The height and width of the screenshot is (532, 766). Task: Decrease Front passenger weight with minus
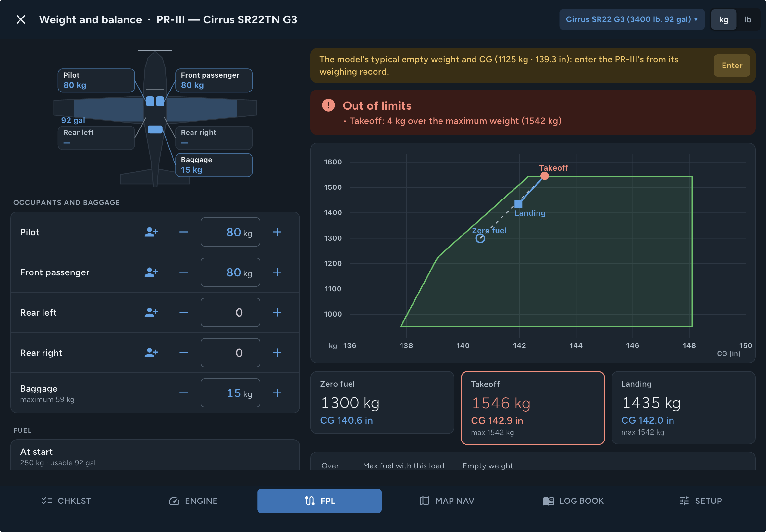point(183,272)
